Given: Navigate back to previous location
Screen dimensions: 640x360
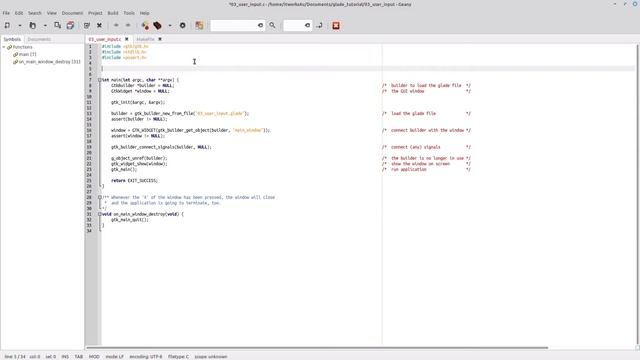Looking at the screenshot, I should point(116,25).
